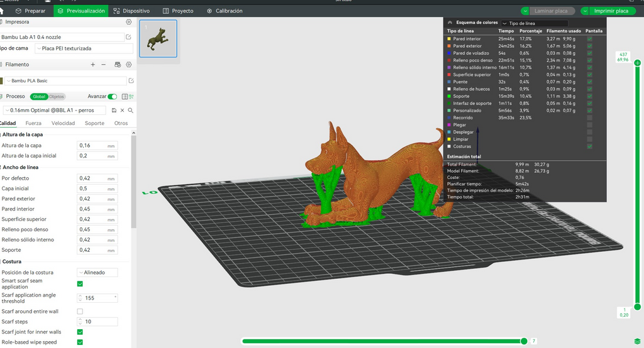Open the Otros settings tab
This screenshot has width=644, height=348.
121,123
